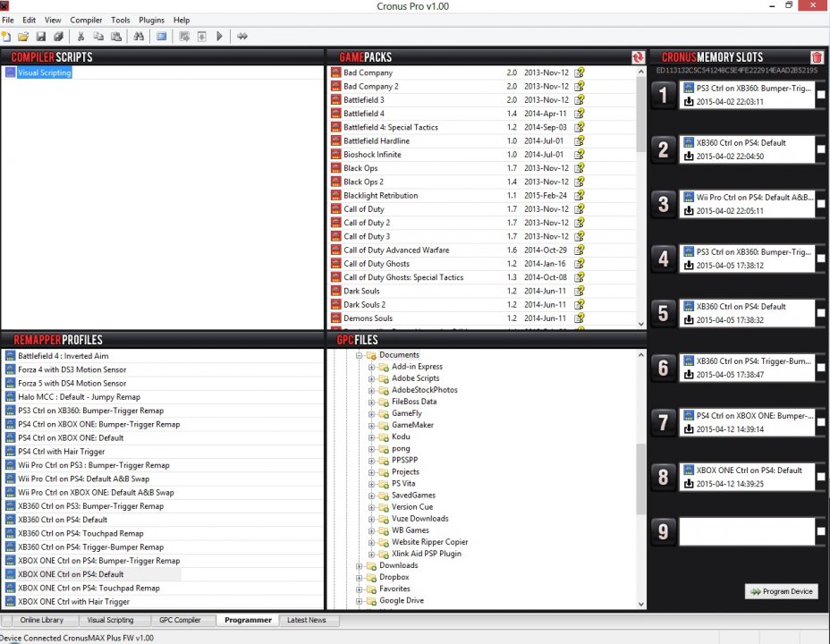Click the Save floppy disk icon

(x=41, y=37)
